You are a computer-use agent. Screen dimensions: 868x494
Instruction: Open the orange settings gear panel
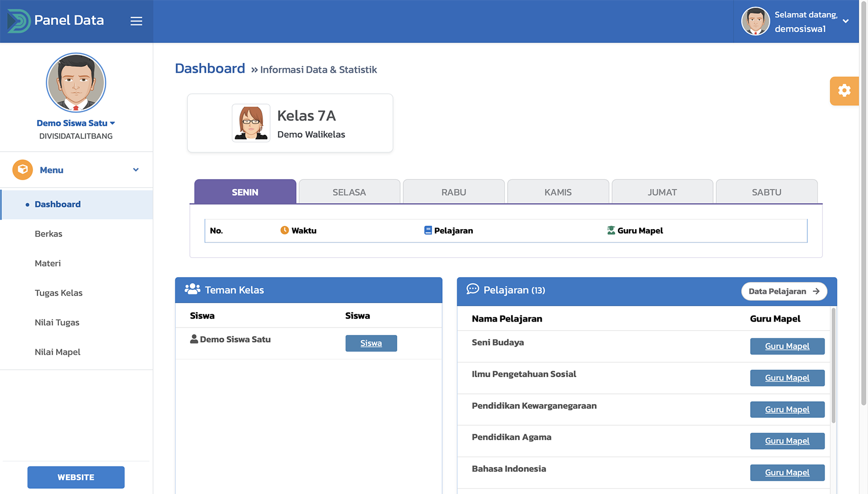click(844, 91)
